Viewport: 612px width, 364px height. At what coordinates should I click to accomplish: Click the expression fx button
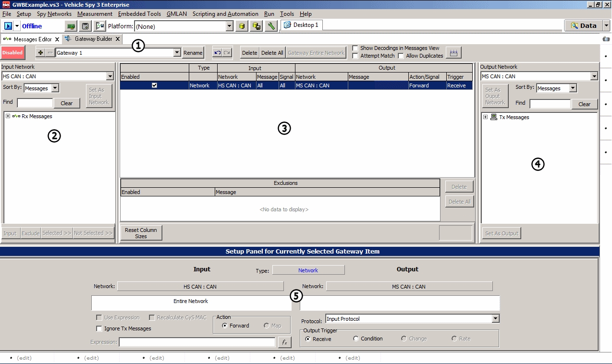click(284, 342)
